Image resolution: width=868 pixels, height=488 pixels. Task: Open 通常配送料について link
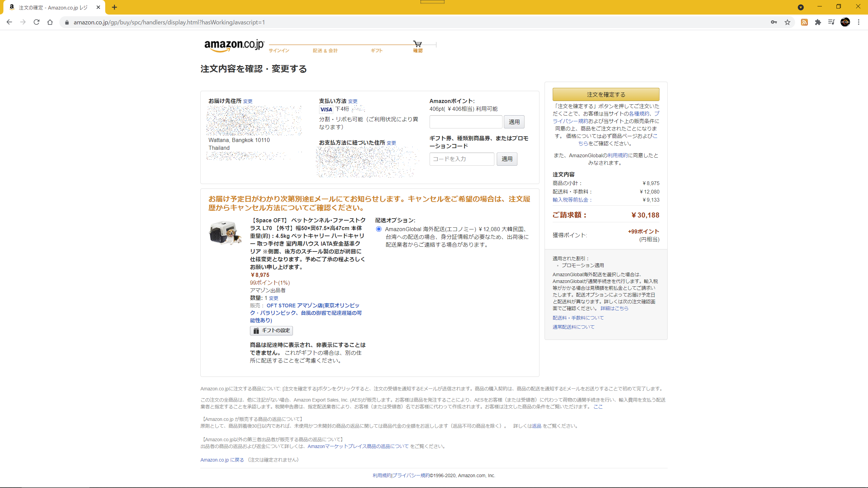[573, 327]
